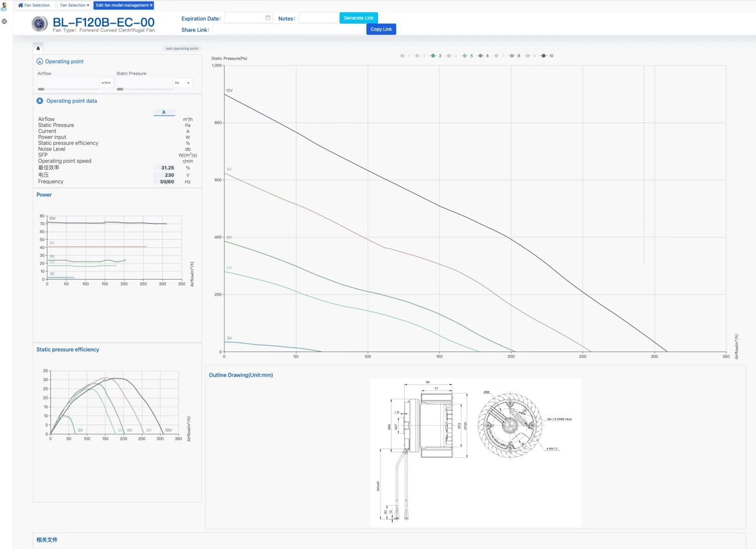Screen dimensions: 756x549
Task: Focus the Share Link text field
Action: click(x=289, y=29)
